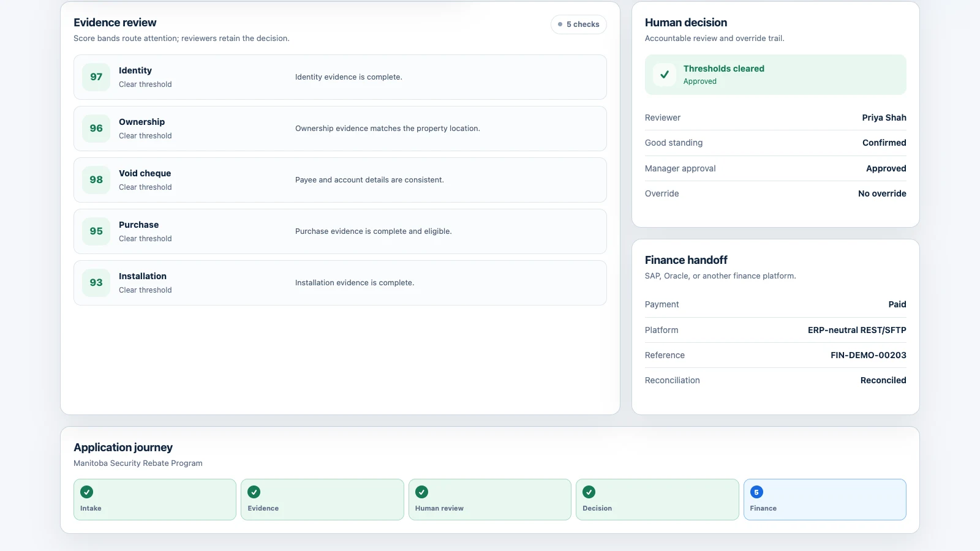Click the 'Score bands route attention' subtitle
This screenshot has width=980, height=551.
tap(181, 39)
